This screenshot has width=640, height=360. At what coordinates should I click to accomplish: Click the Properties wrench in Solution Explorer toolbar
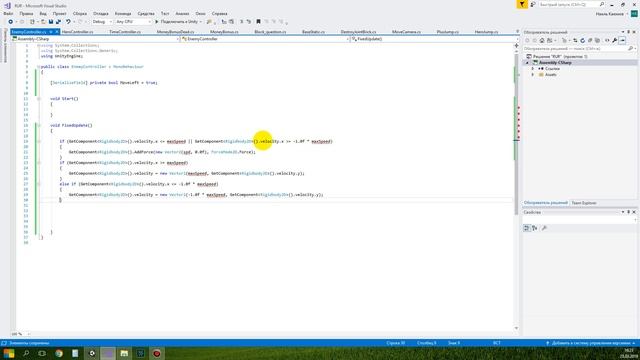coord(615,40)
